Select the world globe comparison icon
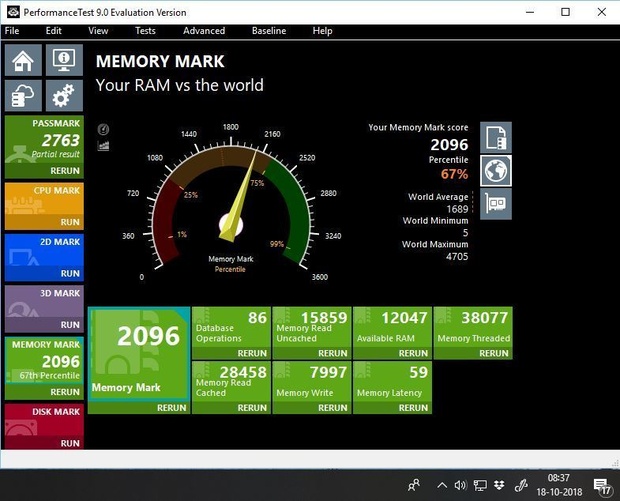 [x=496, y=171]
